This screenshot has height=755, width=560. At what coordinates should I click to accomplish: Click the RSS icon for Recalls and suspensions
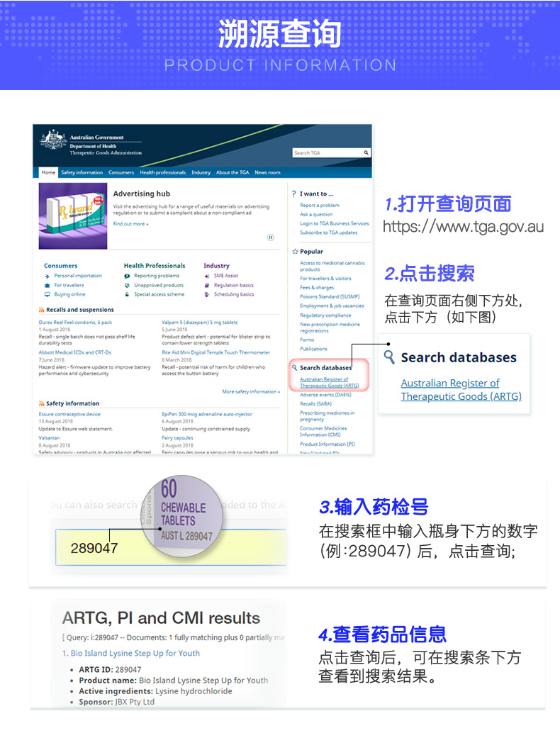pos(41,310)
